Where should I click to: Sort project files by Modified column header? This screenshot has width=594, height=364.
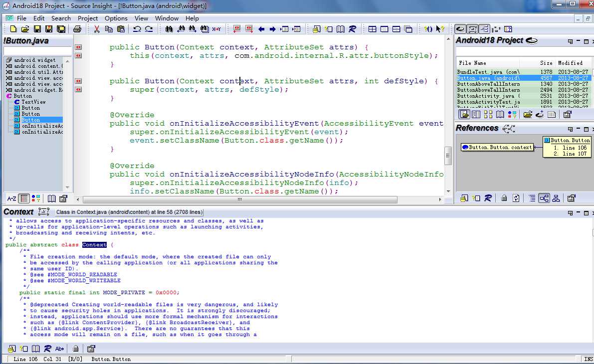click(573, 63)
